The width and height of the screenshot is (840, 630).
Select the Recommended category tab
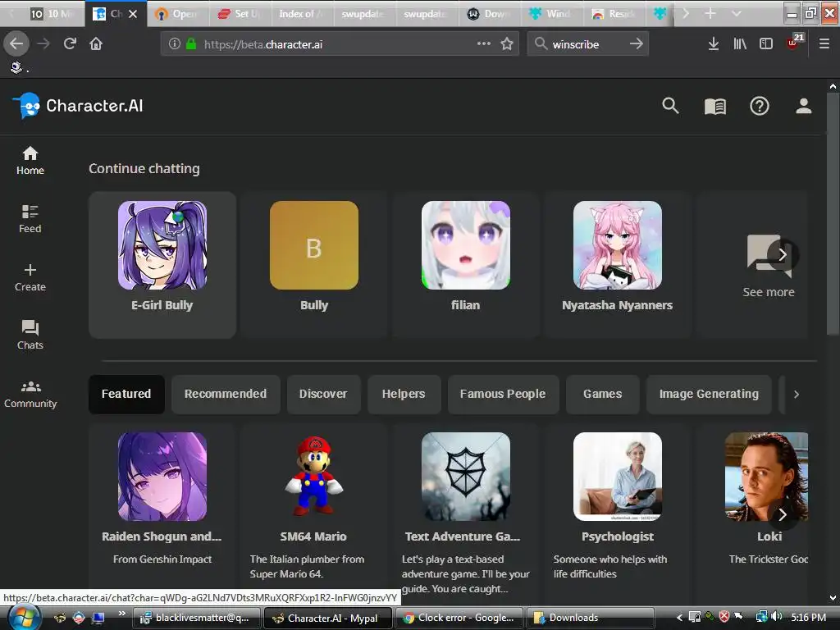click(226, 395)
